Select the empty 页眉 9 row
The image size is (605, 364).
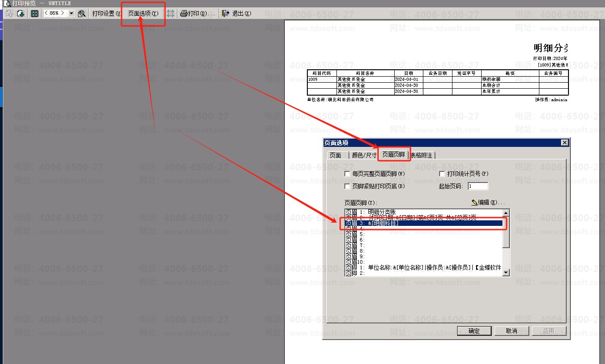(x=423, y=256)
